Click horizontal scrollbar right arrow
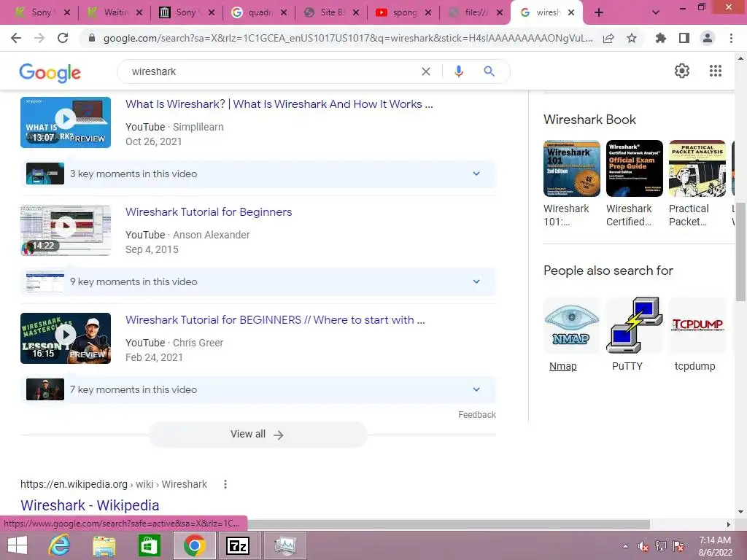Viewport: 747px width, 560px height. [x=728, y=524]
